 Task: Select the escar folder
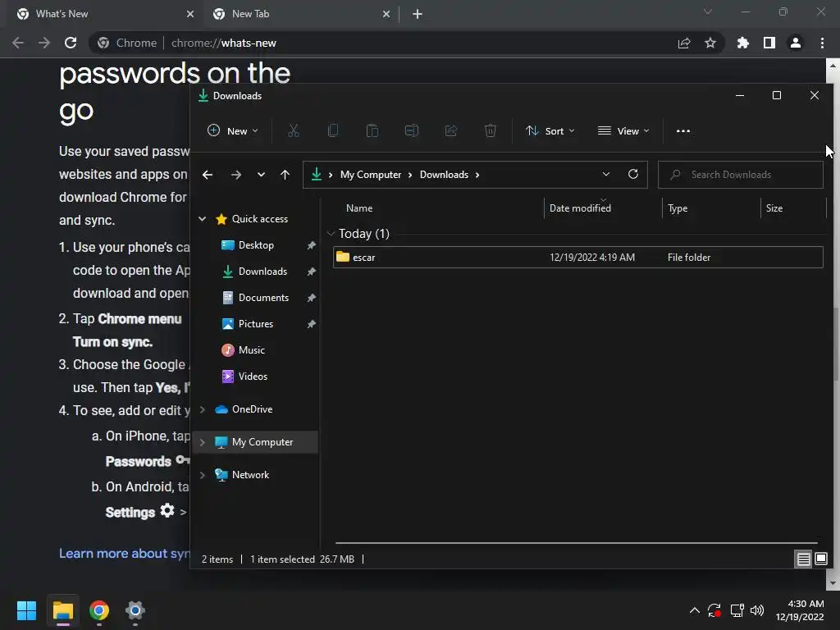pyautogui.click(x=578, y=257)
